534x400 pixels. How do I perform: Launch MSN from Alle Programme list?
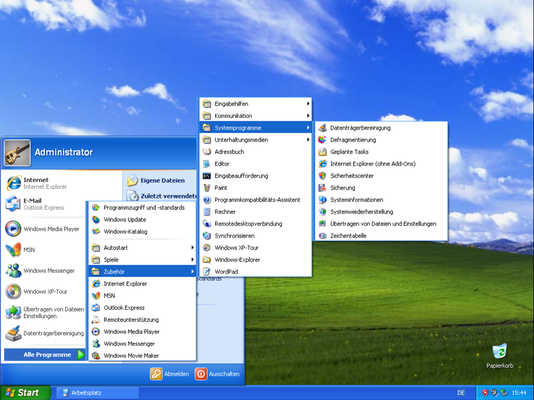(x=142, y=295)
